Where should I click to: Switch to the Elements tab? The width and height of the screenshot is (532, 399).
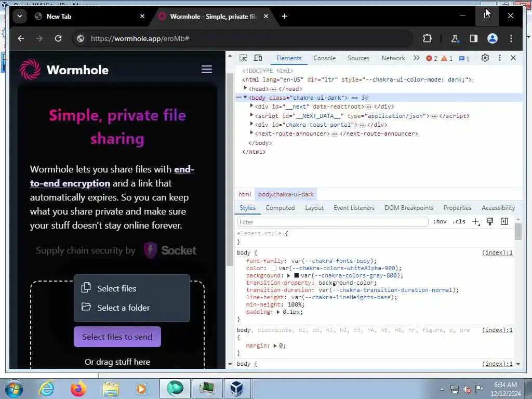tap(289, 58)
